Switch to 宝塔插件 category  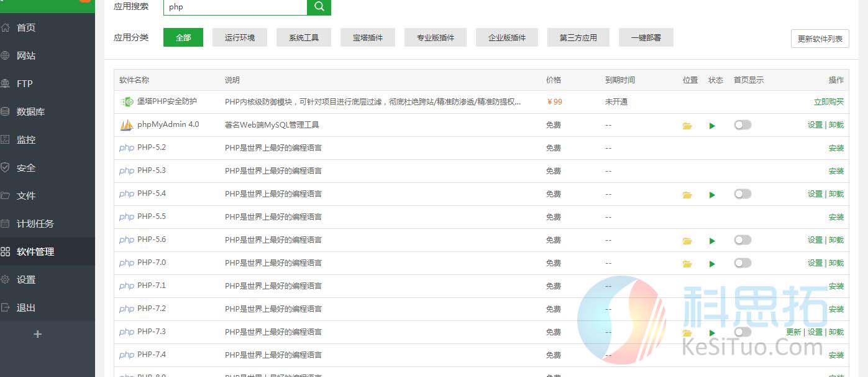367,37
